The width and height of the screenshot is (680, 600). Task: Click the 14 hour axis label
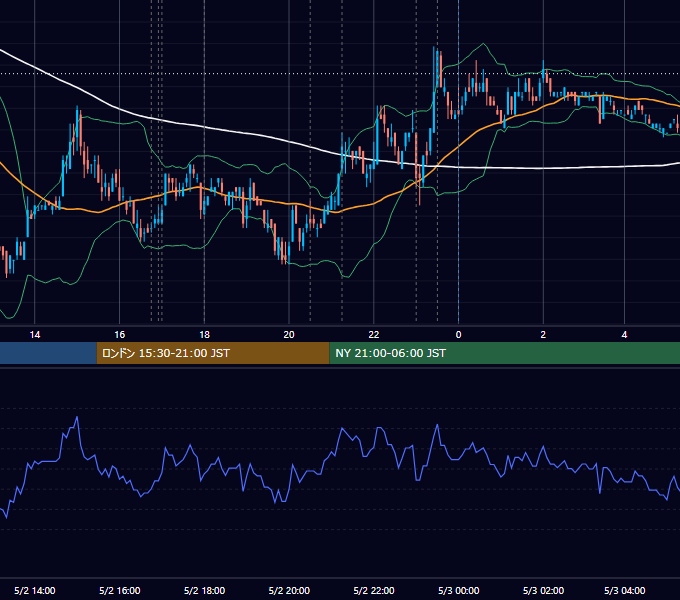pos(35,335)
